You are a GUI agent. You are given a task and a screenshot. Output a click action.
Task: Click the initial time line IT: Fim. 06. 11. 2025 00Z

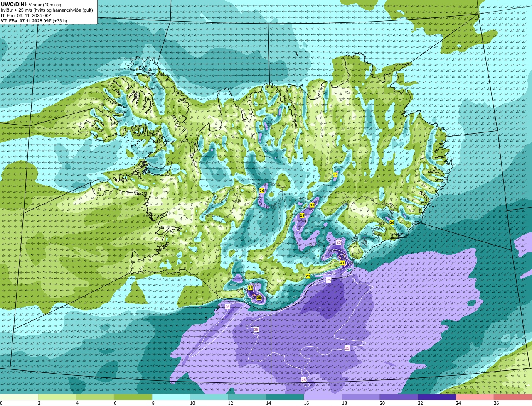(x=26, y=15)
